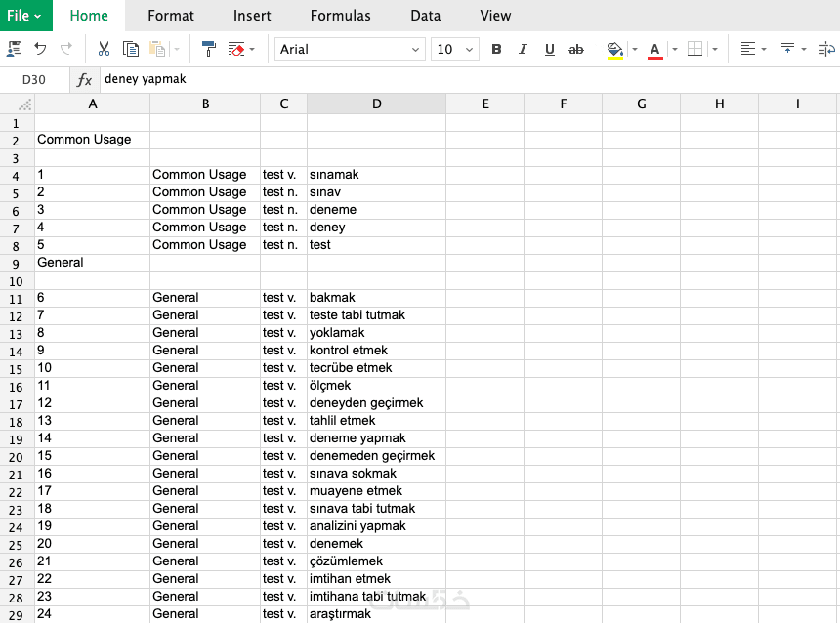Click the 'Common Usage' cell in row 8
The height and width of the screenshot is (623, 840).
205,245
